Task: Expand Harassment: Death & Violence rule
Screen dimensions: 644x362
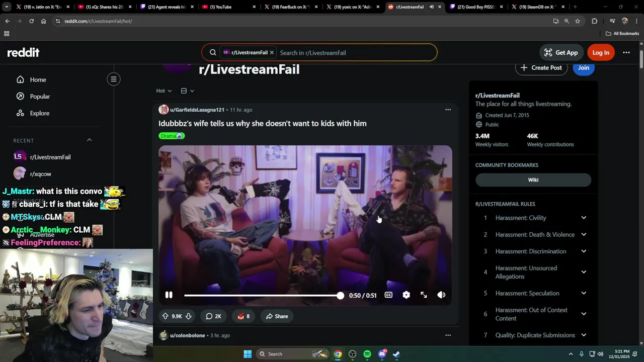Action: pyautogui.click(x=584, y=234)
